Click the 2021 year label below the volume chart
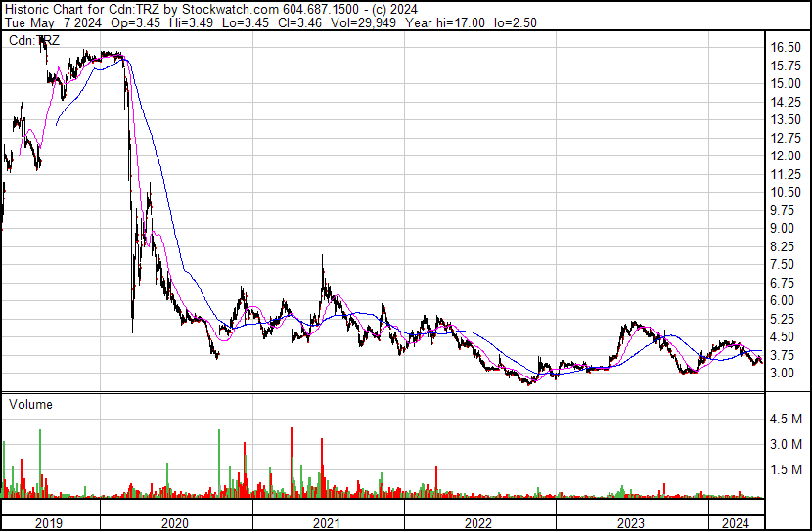The width and height of the screenshot is (812, 531). (326, 523)
